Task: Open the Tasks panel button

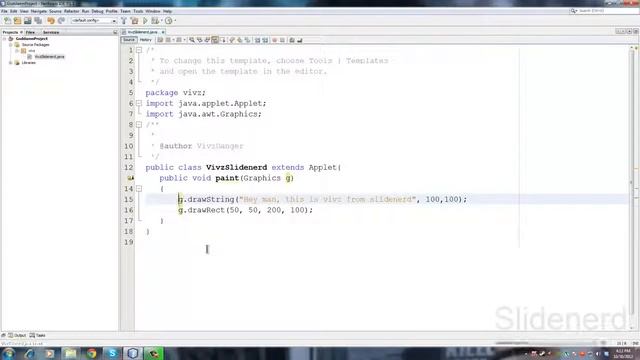Action: (38, 335)
